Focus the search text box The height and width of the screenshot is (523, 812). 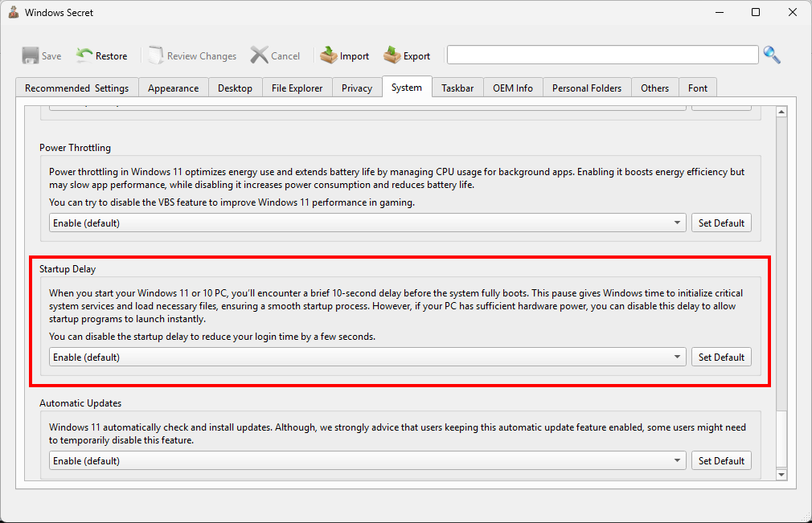603,55
